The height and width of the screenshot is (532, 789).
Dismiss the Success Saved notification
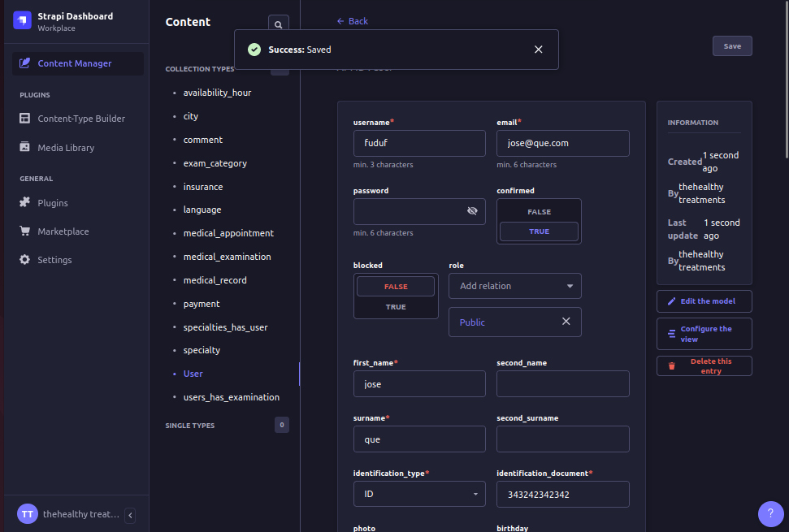click(x=538, y=49)
